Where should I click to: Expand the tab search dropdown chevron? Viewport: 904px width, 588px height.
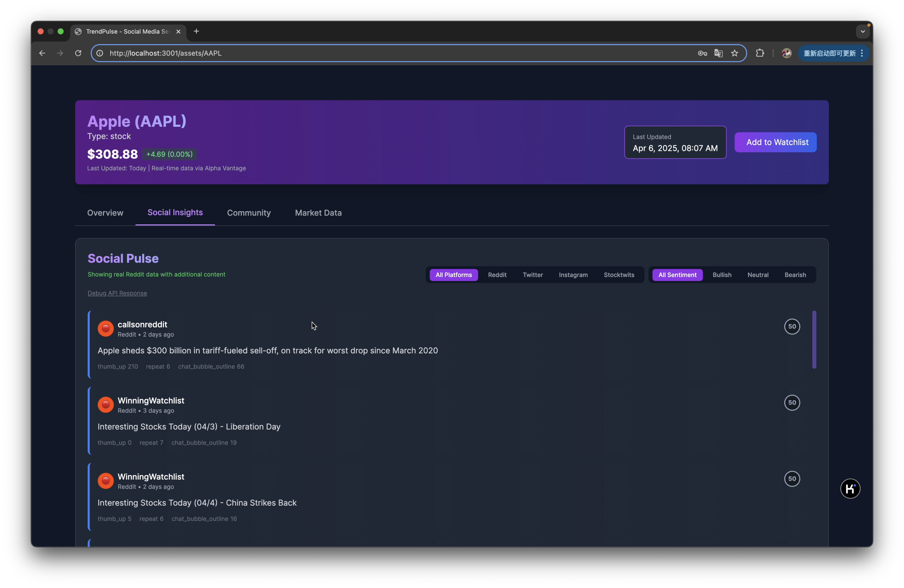click(x=863, y=32)
